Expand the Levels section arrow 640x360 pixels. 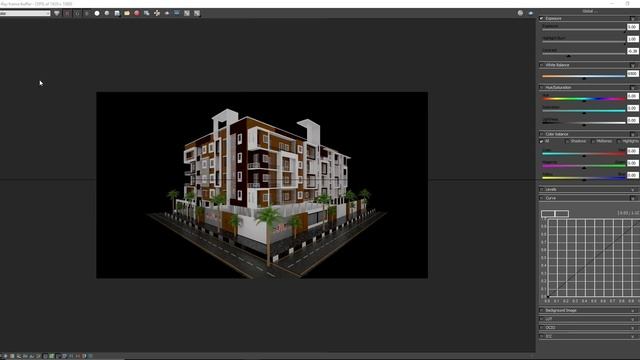(633, 190)
